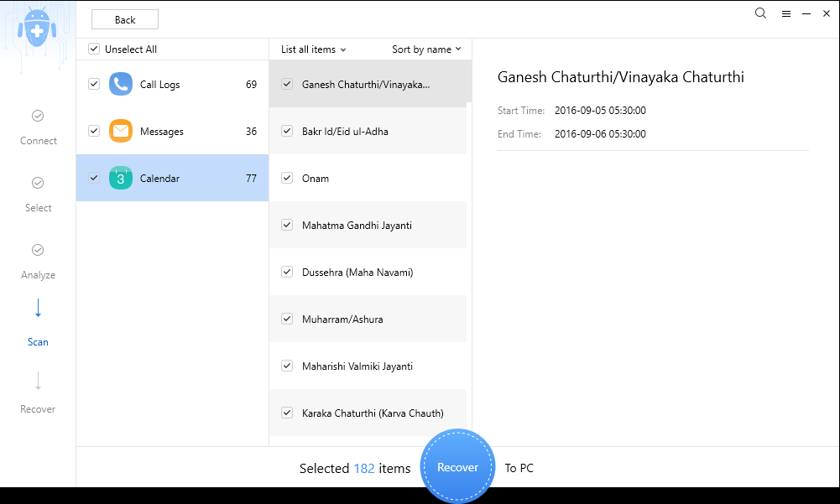Viewport: 840px width, 504px height.
Task: Click the Analyze step checkmark icon
Action: pos(38,250)
